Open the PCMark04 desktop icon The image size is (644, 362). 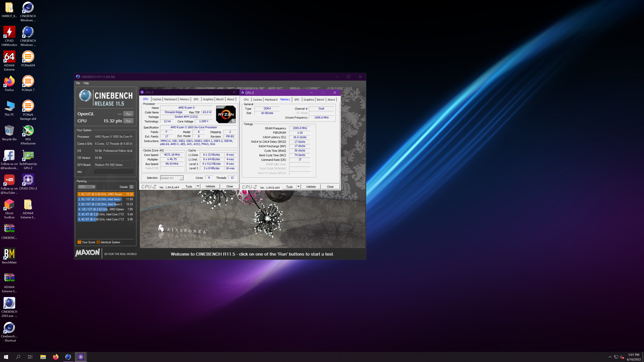tap(28, 59)
